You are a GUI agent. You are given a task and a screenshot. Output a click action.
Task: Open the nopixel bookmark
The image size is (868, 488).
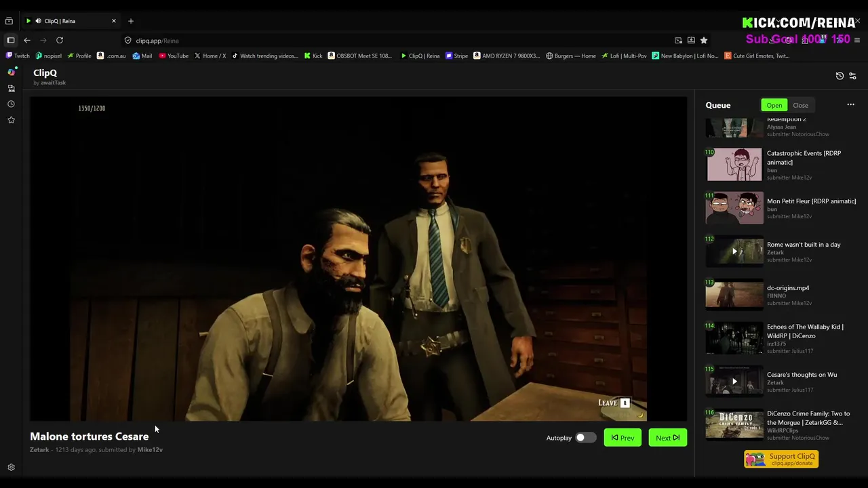pos(49,56)
